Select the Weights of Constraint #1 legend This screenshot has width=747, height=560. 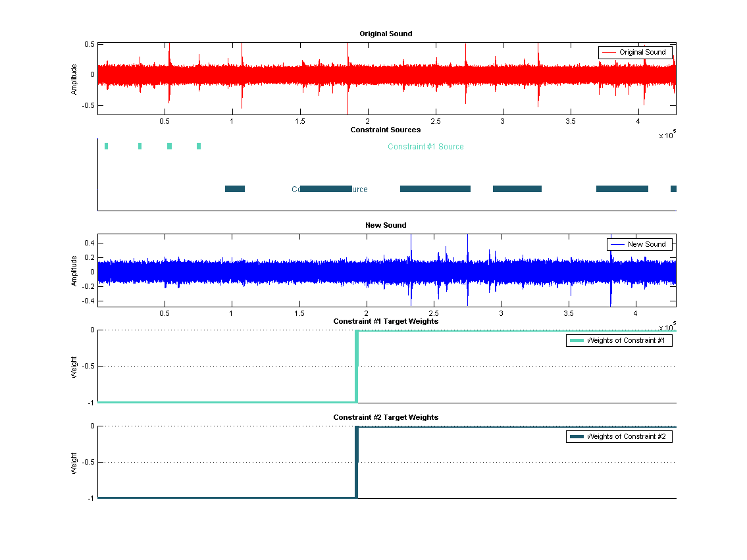(x=619, y=340)
